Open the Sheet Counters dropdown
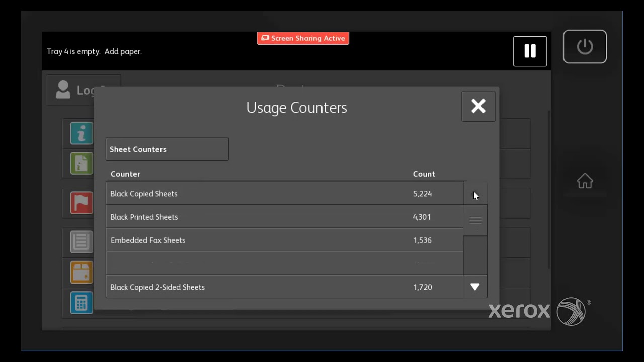The width and height of the screenshot is (644, 362). [167, 149]
